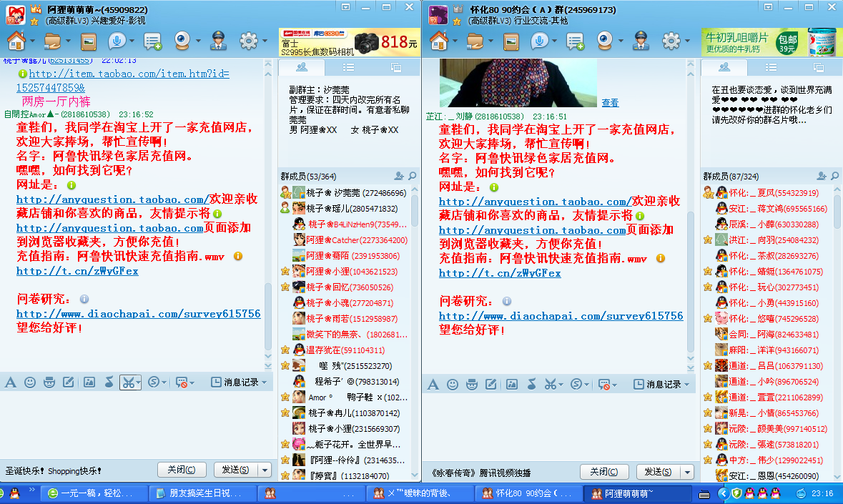
Task: Expand voice chat arrow in right window
Action: coord(554,41)
